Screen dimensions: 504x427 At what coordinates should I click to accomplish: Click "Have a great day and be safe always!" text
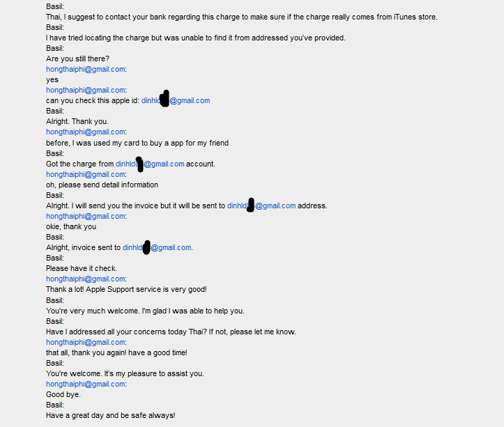coord(110,415)
